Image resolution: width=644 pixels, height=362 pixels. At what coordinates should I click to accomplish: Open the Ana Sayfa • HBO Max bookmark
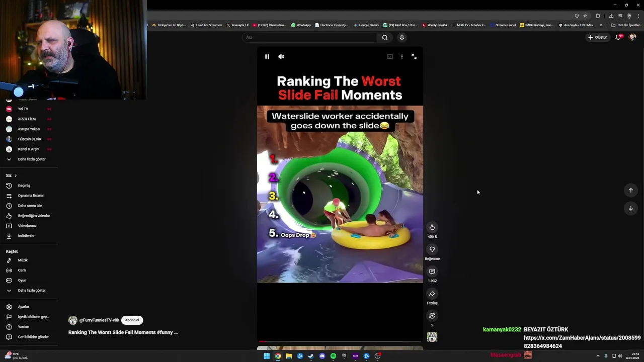coord(576,25)
